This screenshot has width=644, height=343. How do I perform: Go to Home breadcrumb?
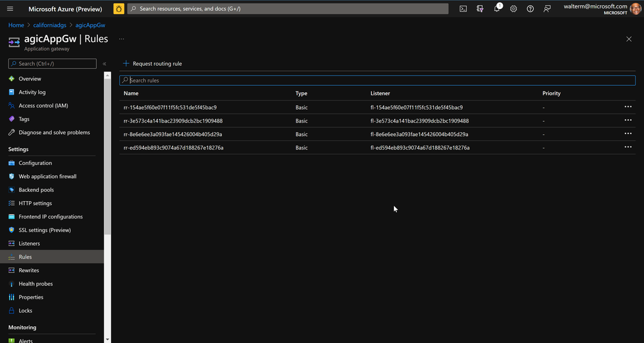(x=16, y=25)
